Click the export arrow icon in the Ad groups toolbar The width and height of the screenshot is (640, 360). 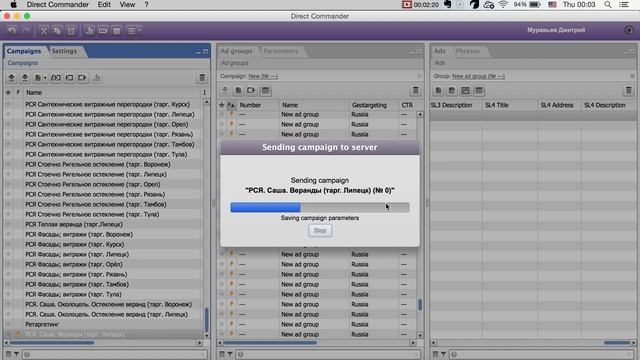pyautogui.click(x=251, y=91)
